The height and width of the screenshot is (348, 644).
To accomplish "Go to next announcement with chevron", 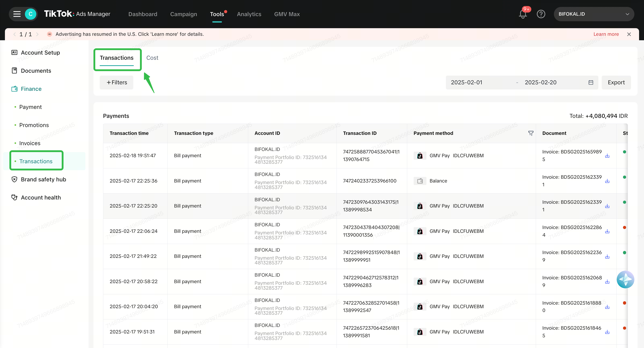I will click(x=38, y=34).
